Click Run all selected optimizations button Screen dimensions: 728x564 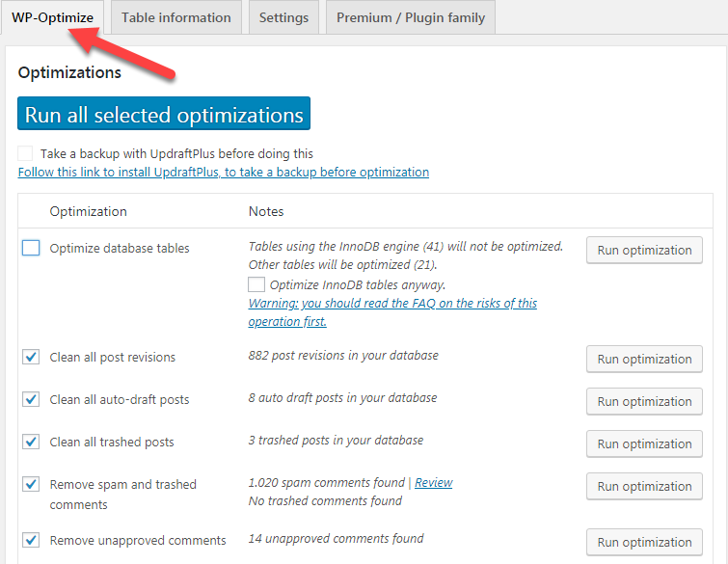point(164,115)
